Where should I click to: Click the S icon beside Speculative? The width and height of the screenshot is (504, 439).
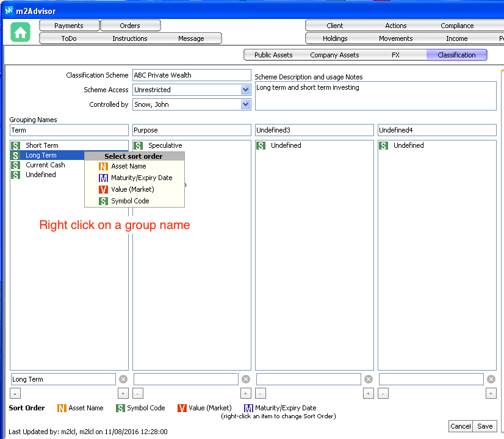pyautogui.click(x=139, y=146)
